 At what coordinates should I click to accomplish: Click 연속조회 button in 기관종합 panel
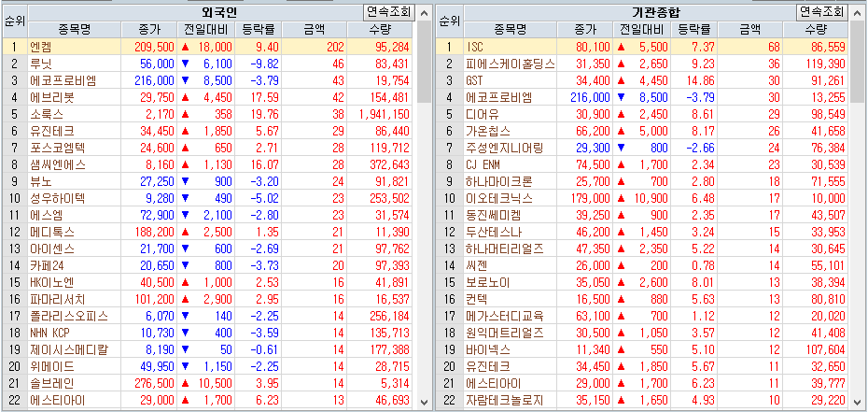click(x=822, y=12)
